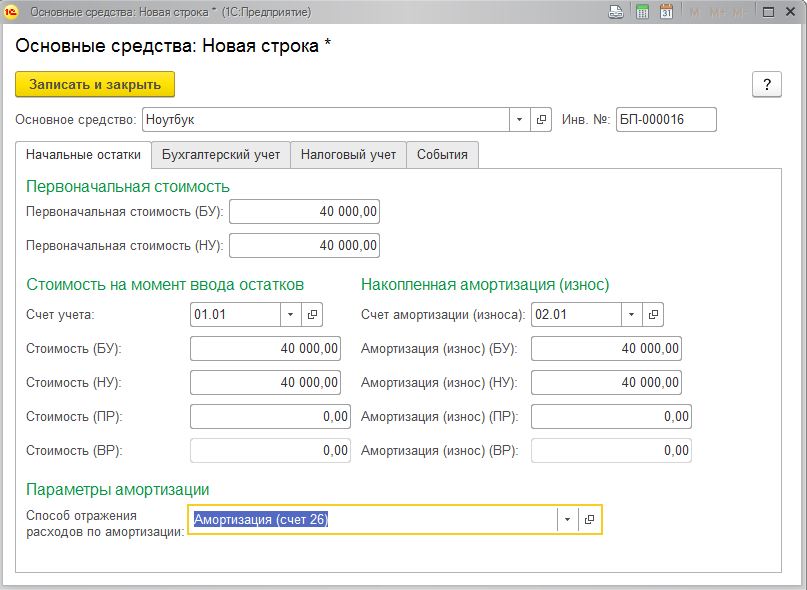807x590 pixels.
Task: Click the print icon in title bar
Action: 616,12
